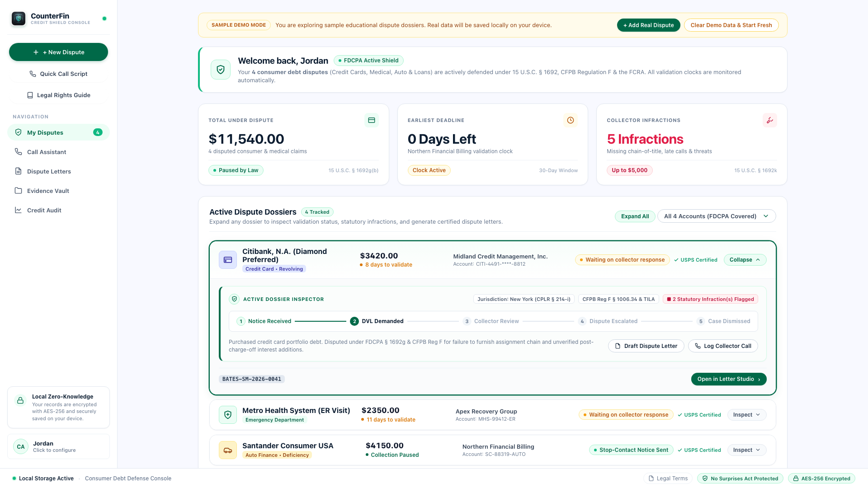This screenshot has height=488, width=868.
Task: Open Call Assistant in navigation
Action: pos(58,152)
